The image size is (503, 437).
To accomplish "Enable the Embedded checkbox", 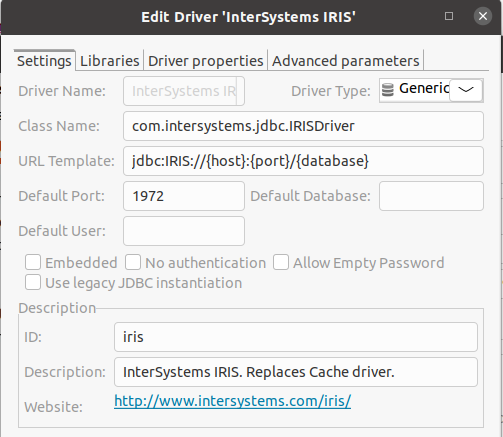I will pyautogui.click(x=33, y=262).
